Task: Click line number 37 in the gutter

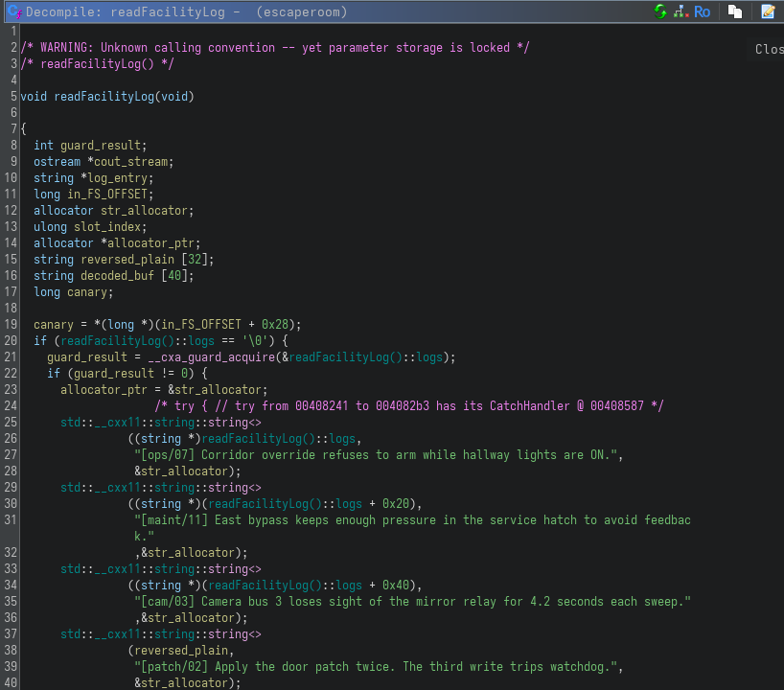Action: (x=11, y=634)
